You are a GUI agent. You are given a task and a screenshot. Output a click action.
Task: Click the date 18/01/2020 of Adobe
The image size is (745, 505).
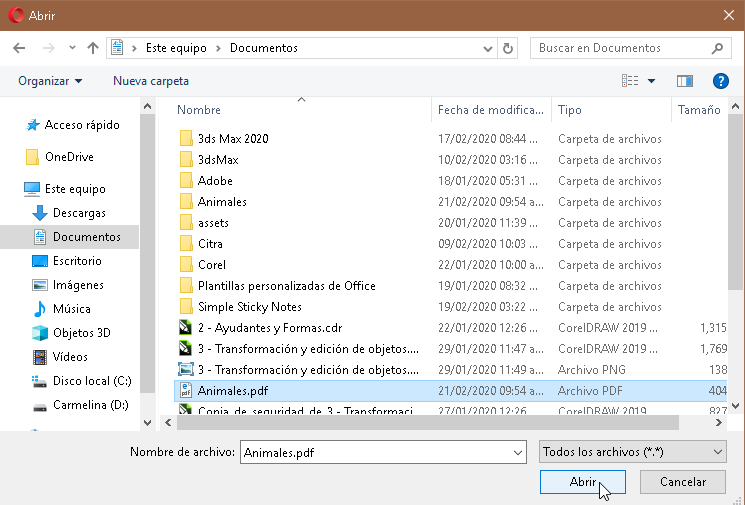click(488, 181)
